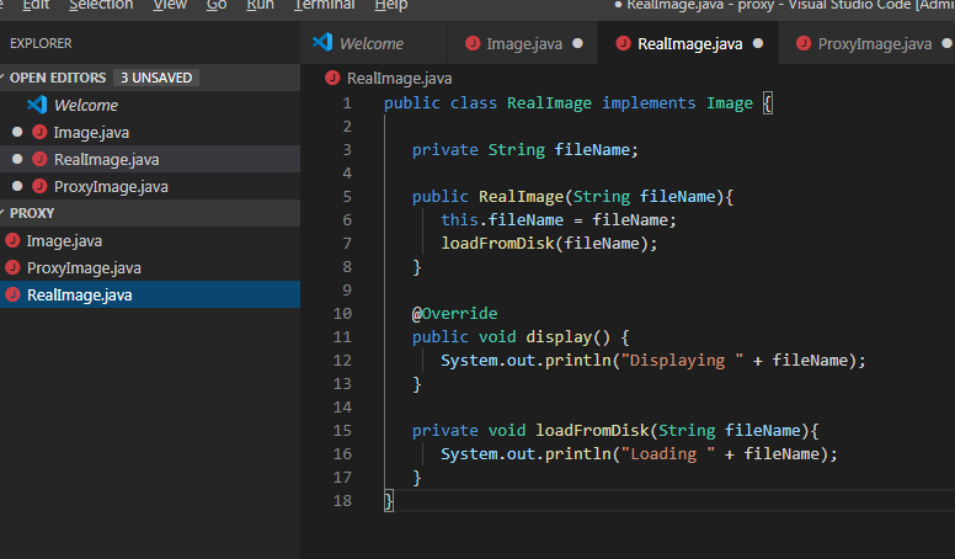
Task: Open RealImage.java from the PROXY file tree
Action: [79, 295]
